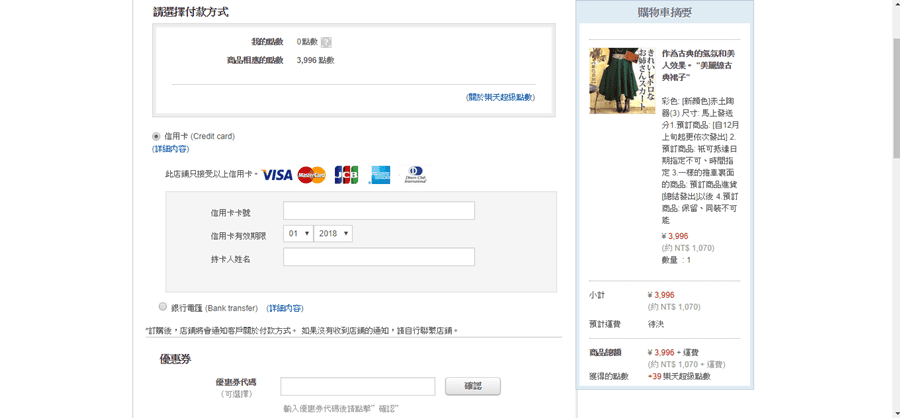This screenshot has width=900, height=418.
Task: Focus the 持卡人姓名 input field
Action: tap(379, 257)
